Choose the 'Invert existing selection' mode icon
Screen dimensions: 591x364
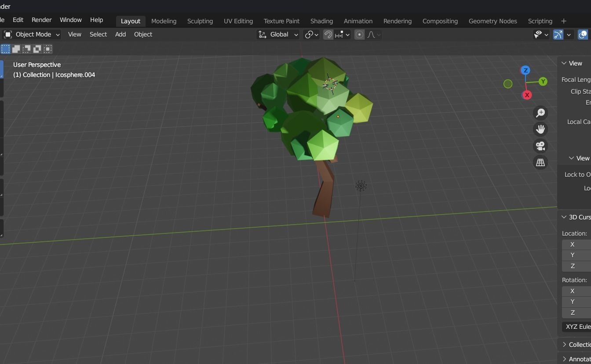[x=37, y=49]
